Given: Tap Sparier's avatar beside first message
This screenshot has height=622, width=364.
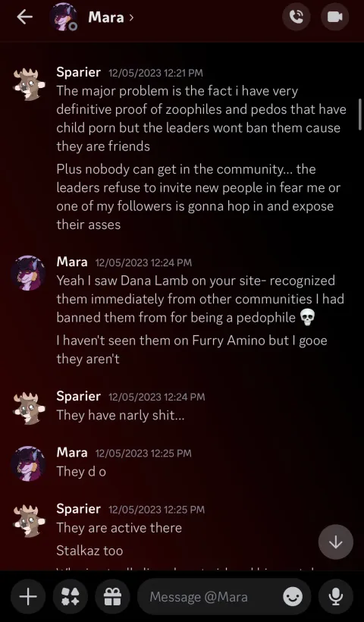Looking at the screenshot, I should click(29, 83).
